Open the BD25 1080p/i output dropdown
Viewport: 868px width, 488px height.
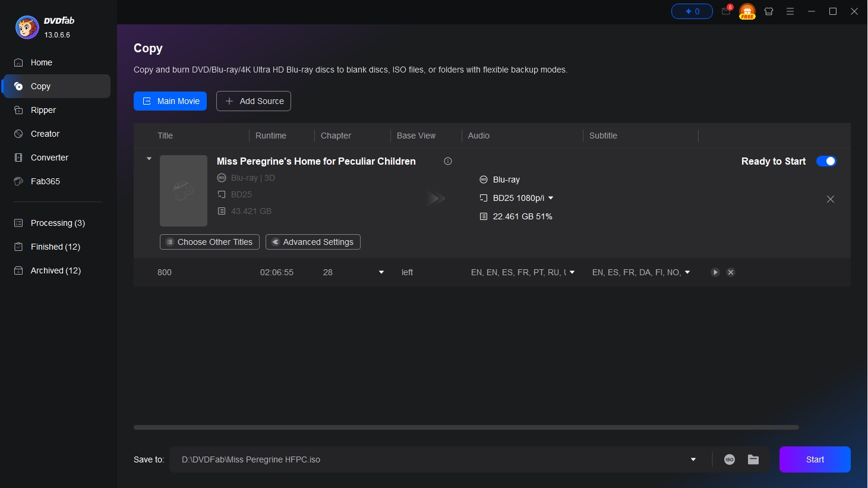(551, 198)
